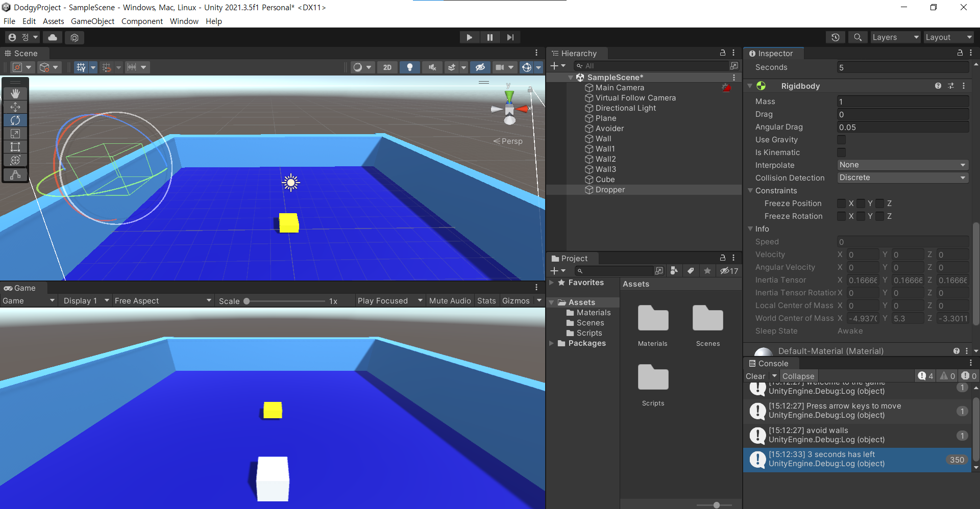980x509 pixels.
Task: Open Collision Detection dropdown
Action: coord(902,177)
